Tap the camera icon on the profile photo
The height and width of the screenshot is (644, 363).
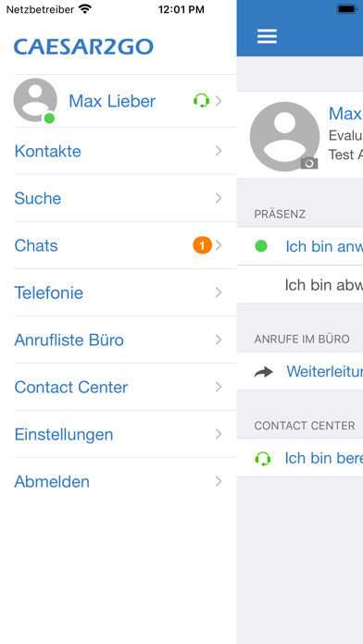pyautogui.click(x=309, y=163)
